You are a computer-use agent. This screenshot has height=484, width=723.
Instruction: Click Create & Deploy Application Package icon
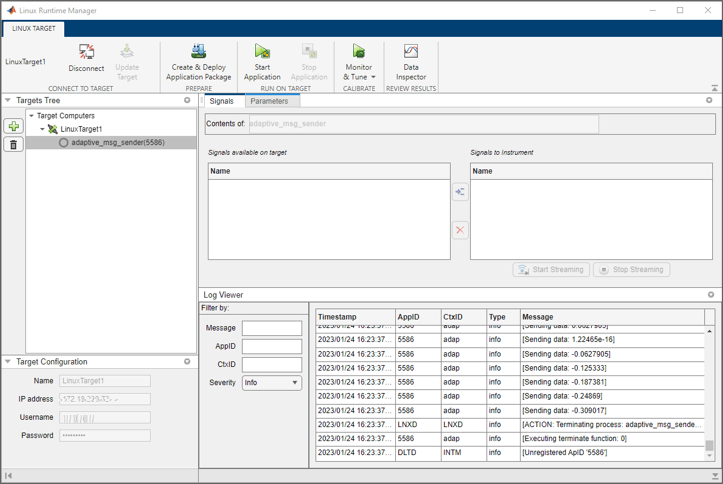[198, 52]
